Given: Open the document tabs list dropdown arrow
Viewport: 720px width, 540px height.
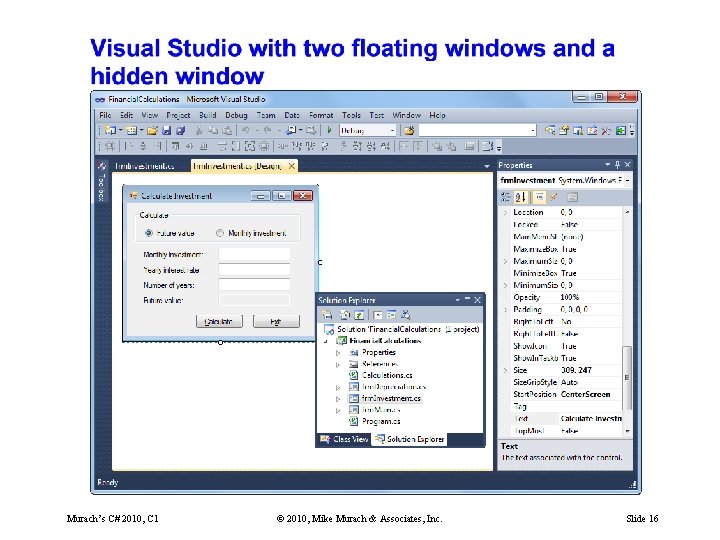Looking at the screenshot, I should pyautogui.click(x=487, y=166).
